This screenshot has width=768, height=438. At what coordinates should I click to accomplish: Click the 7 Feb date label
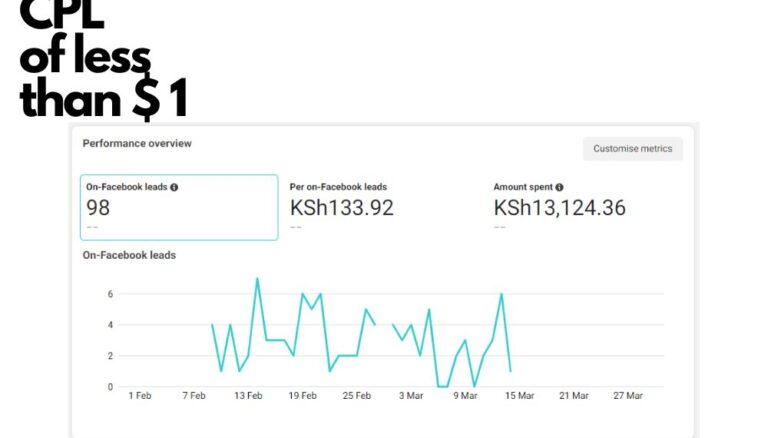194,396
